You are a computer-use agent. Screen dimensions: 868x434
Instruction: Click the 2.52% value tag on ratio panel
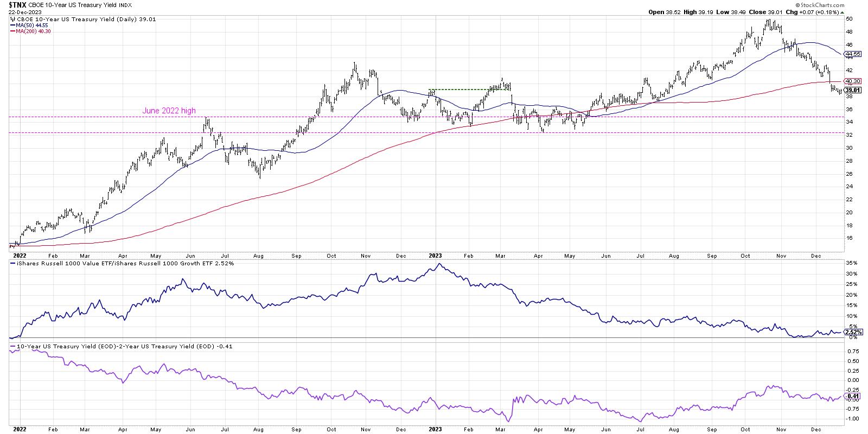pos(853,332)
